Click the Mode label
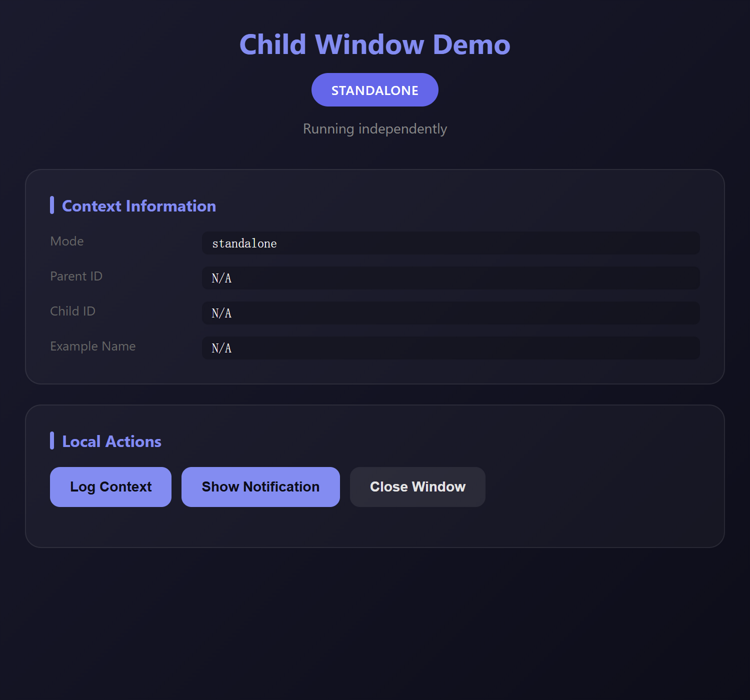 66,241
